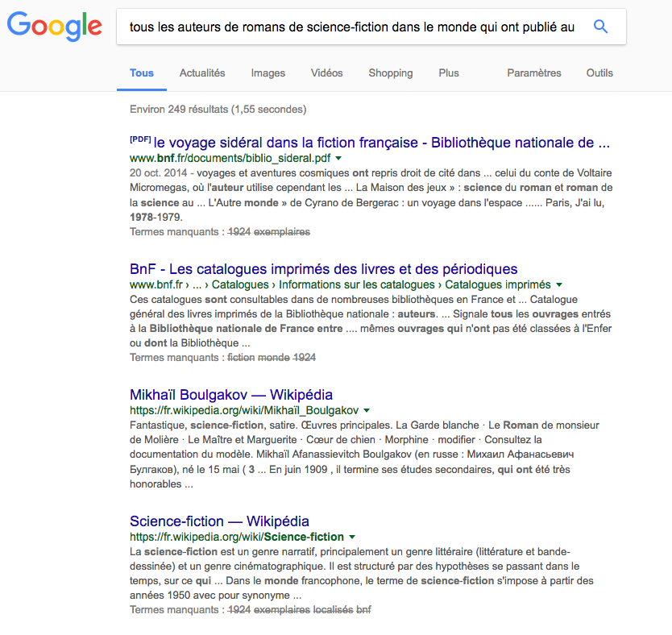Click 'Informations sur les catalogues' breadcrumb text
This screenshot has height=635, width=672.
357,284
